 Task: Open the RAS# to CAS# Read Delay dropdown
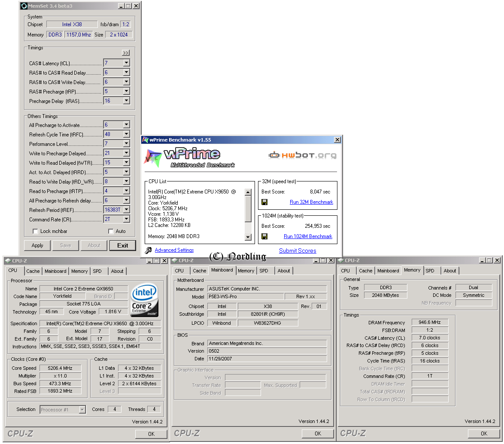126,72
